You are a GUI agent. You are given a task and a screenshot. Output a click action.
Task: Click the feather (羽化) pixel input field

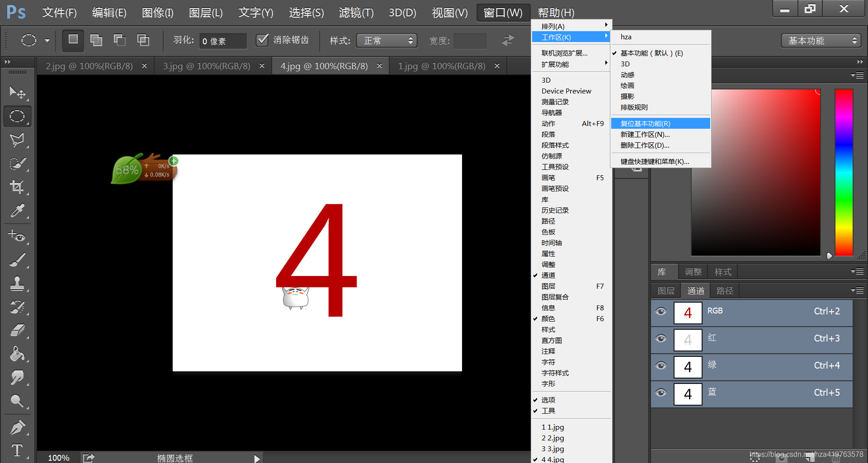pos(223,41)
